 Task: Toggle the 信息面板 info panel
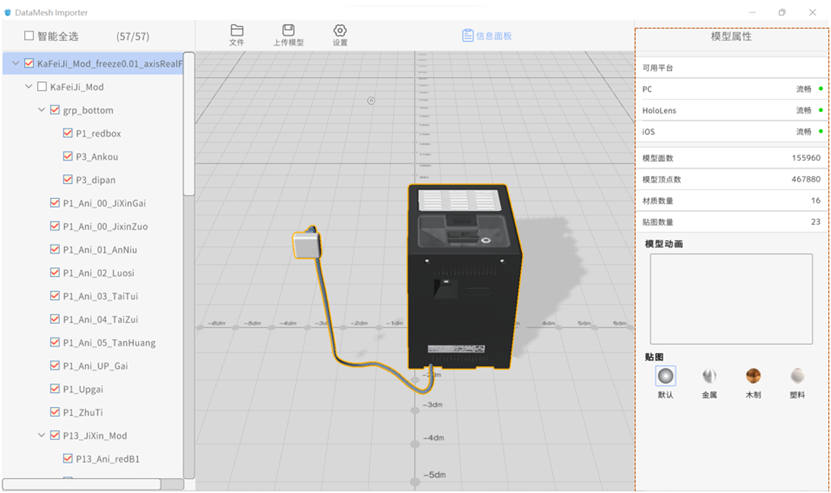487,36
